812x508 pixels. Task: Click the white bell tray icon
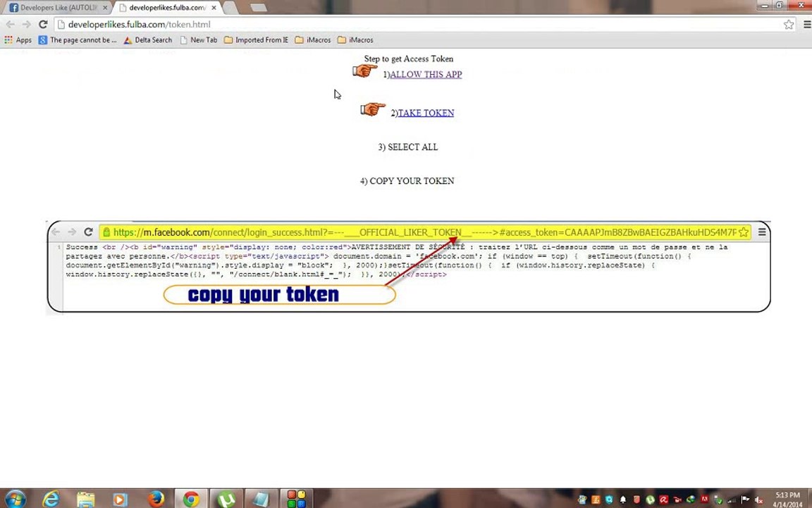(623, 500)
